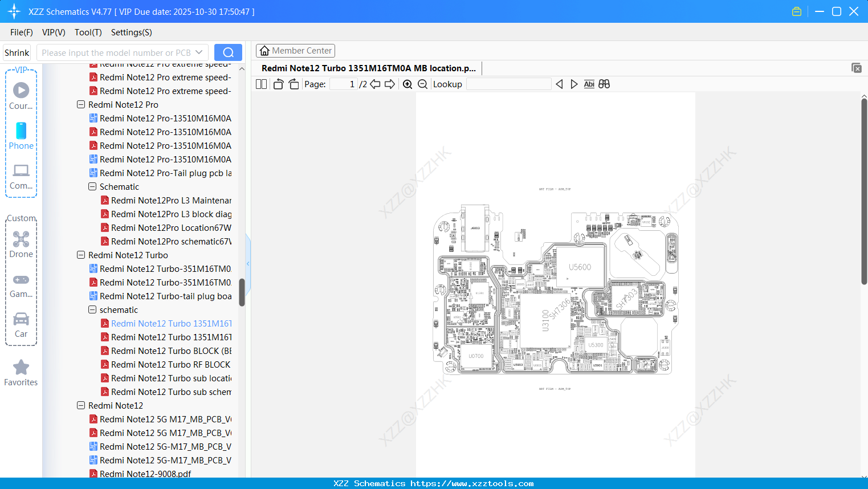Collapse the Redmi Note12 Pro Schematic folder

click(92, 186)
